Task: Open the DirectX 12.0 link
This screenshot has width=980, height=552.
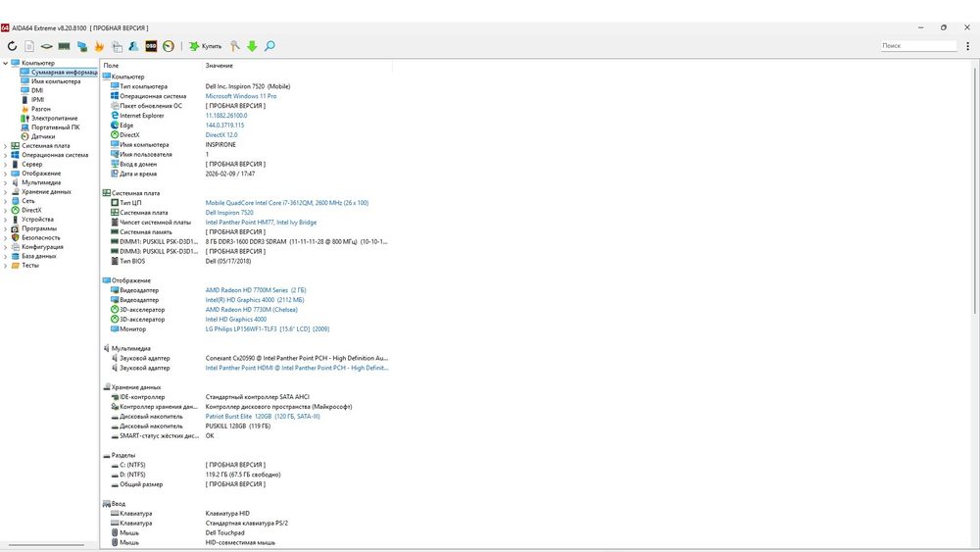Action: point(221,135)
